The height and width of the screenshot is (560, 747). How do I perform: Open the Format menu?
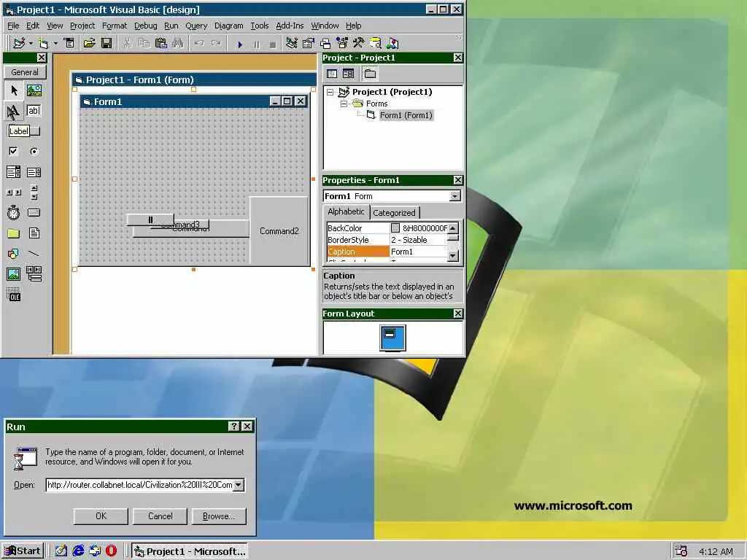click(115, 26)
